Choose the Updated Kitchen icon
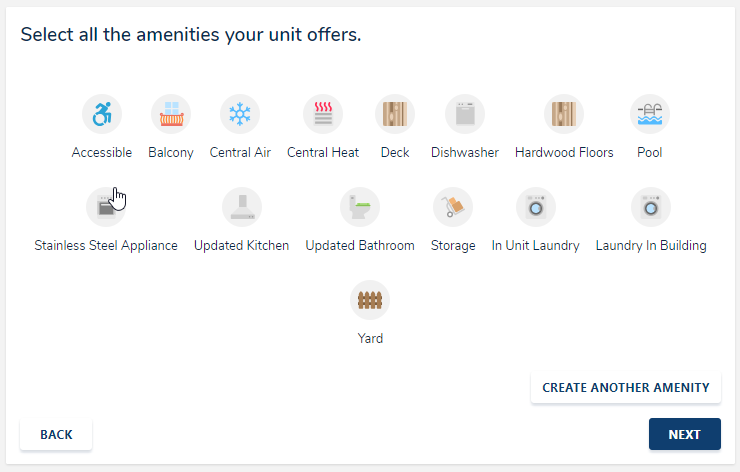This screenshot has width=740, height=472. (x=242, y=207)
